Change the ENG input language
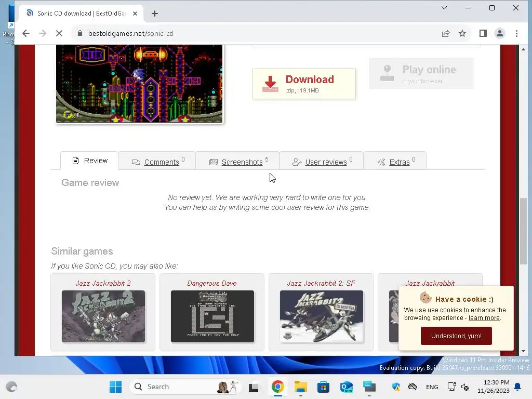Screen dimensions: 532x399 coord(432,387)
